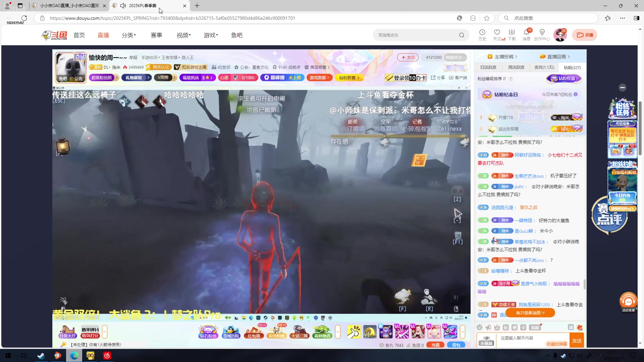The width and height of the screenshot is (644, 362).
Task: Open the 雪域历险 activity icon
Action: coord(231,332)
